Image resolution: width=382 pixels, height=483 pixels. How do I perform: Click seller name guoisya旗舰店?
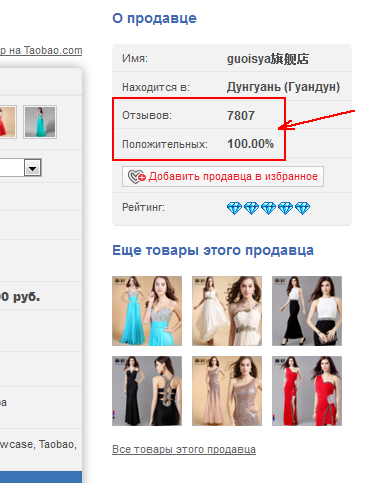coord(268,59)
